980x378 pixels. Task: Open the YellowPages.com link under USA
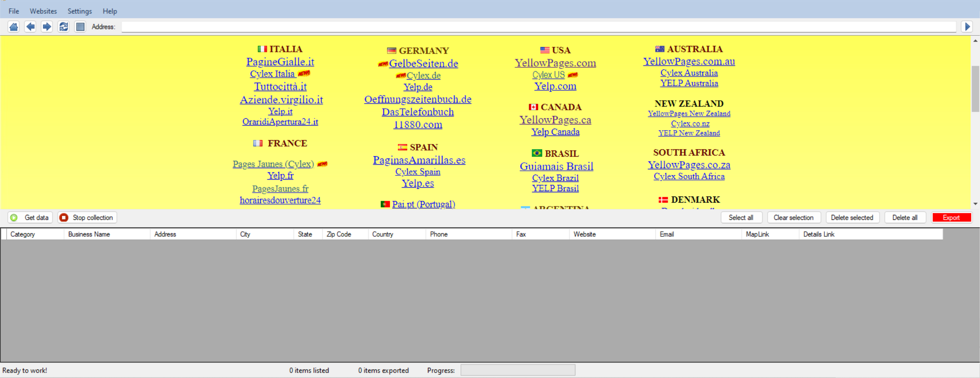555,63
